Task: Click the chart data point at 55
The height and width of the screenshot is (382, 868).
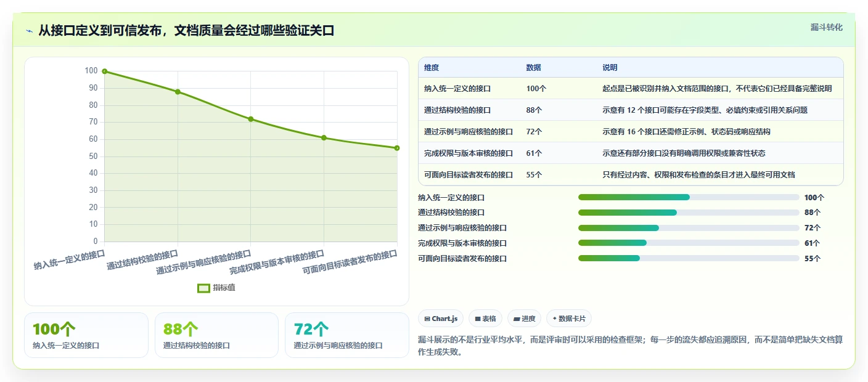Action: pyautogui.click(x=397, y=148)
